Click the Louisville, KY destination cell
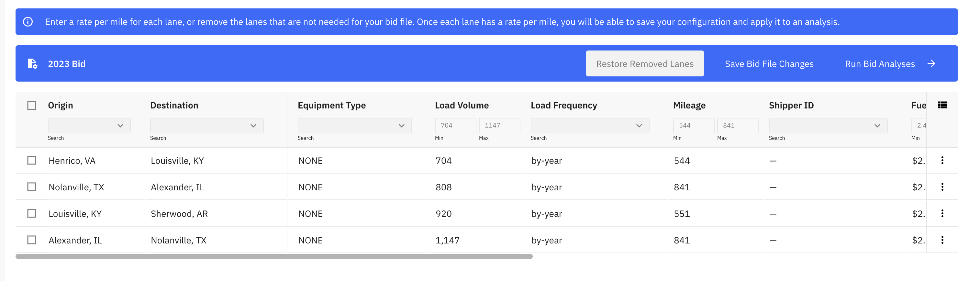 point(177,161)
